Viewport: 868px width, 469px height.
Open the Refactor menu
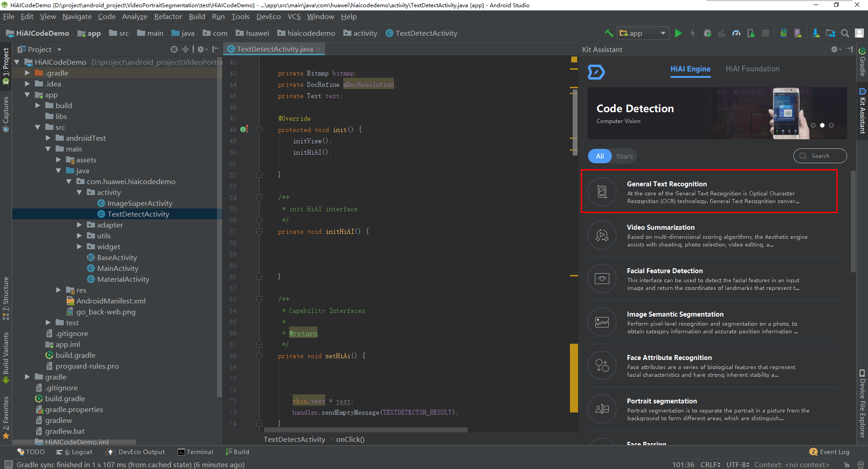click(x=168, y=17)
